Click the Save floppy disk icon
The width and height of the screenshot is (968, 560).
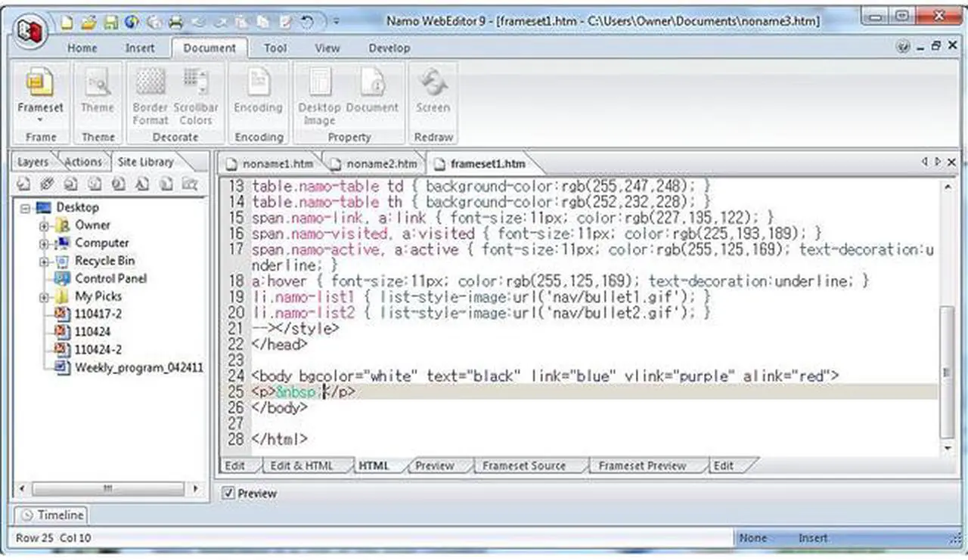(x=110, y=22)
